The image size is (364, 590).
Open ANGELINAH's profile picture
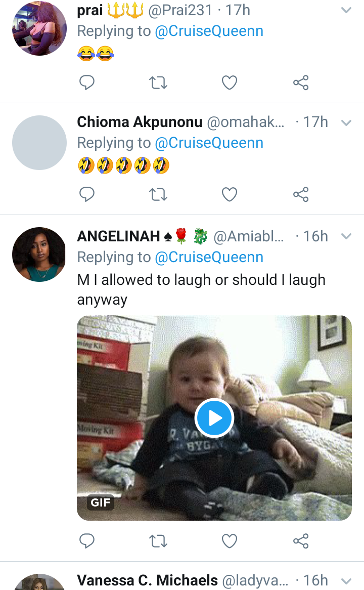[x=39, y=254]
